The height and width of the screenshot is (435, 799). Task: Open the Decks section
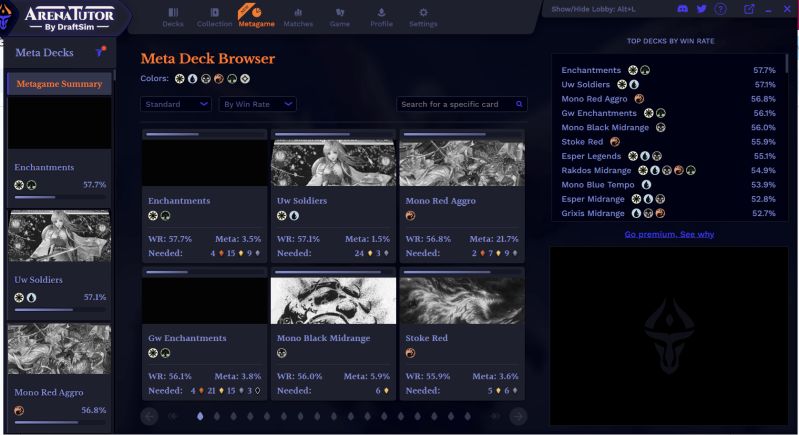pos(173,17)
